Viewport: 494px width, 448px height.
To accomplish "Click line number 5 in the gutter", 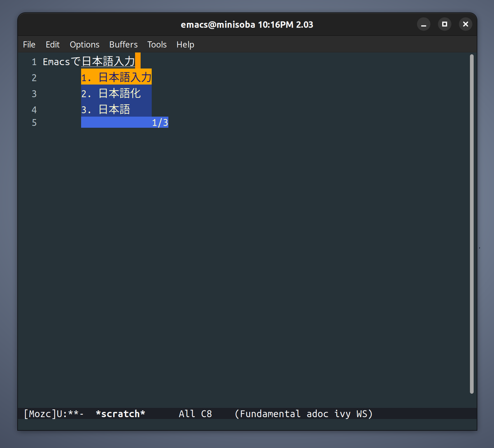I will click(x=34, y=123).
